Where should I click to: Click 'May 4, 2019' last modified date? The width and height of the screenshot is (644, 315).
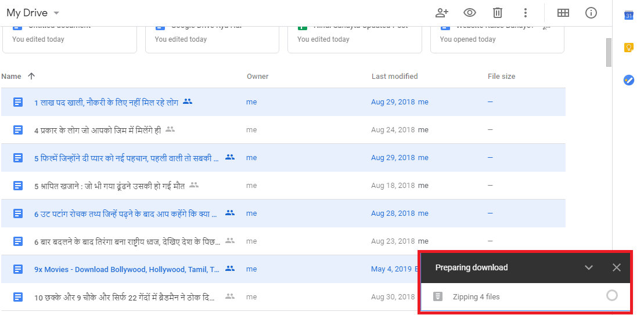[x=391, y=270]
